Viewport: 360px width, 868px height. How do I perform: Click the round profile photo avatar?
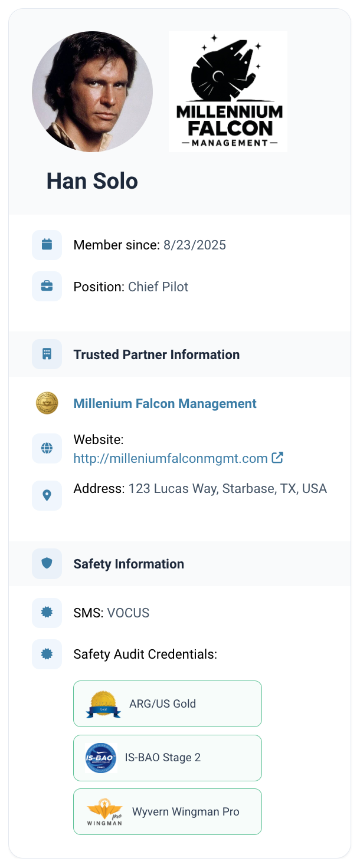tap(92, 91)
